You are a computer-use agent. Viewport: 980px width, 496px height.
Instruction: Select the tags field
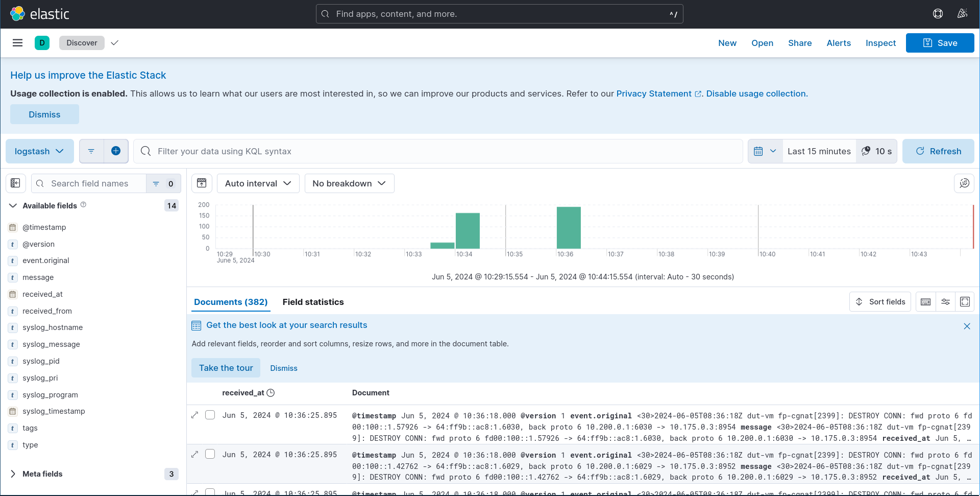(30, 428)
